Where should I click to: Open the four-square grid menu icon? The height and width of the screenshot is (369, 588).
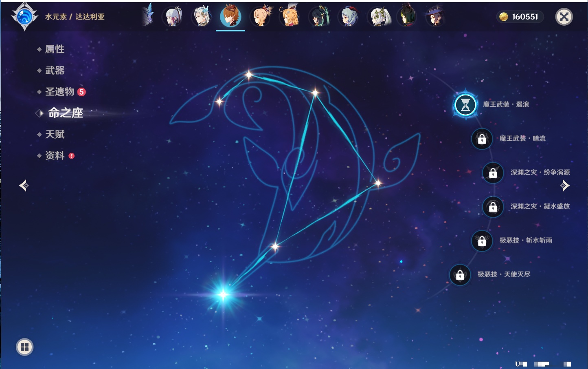click(x=25, y=347)
